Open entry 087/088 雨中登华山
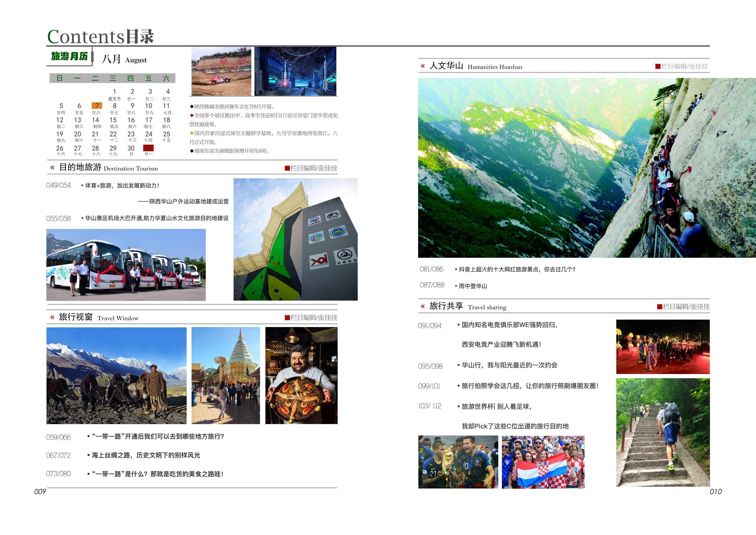The width and height of the screenshot is (756, 535). click(473, 286)
